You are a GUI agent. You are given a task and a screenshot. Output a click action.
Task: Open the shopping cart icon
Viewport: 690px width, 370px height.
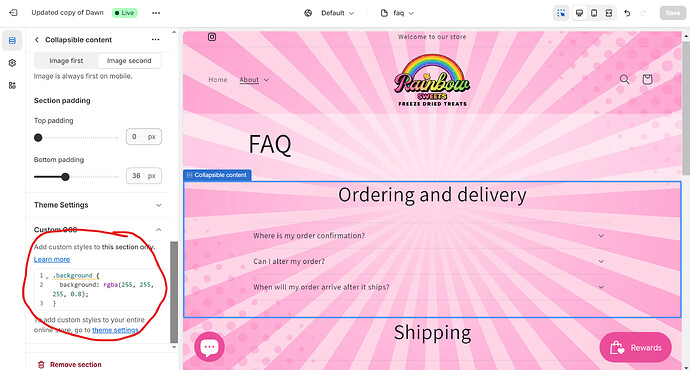[x=647, y=79]
